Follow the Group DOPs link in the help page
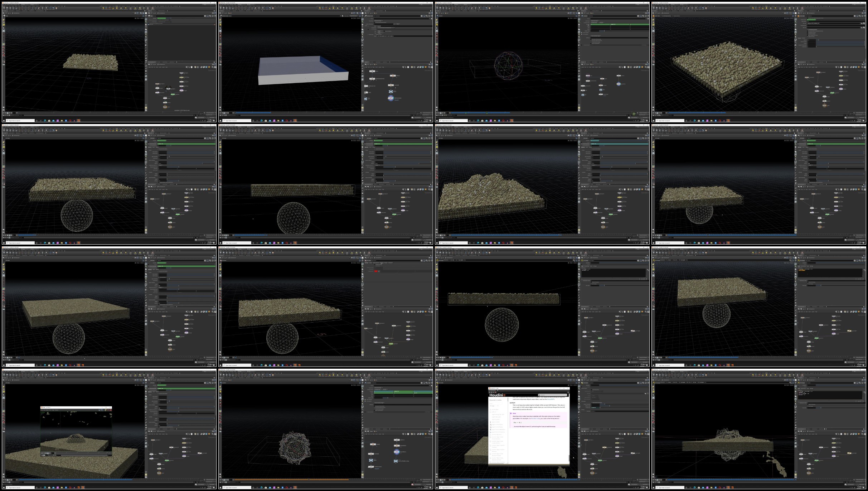This screenshot has height=491, width=868. 551,399
